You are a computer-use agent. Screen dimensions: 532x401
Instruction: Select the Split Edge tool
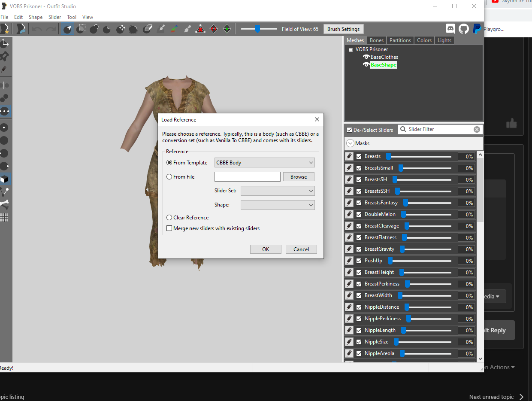click(x=227, y=29)
